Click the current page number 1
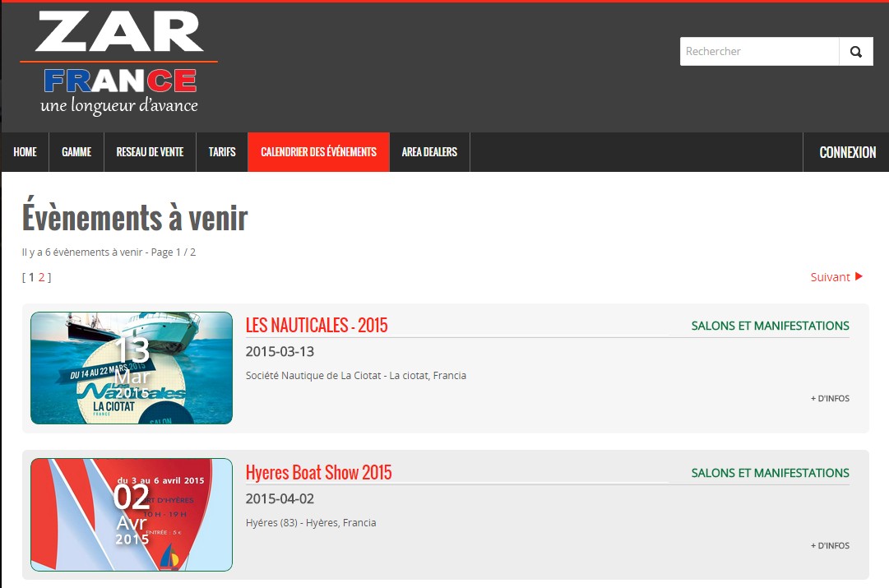 point(32,277)
